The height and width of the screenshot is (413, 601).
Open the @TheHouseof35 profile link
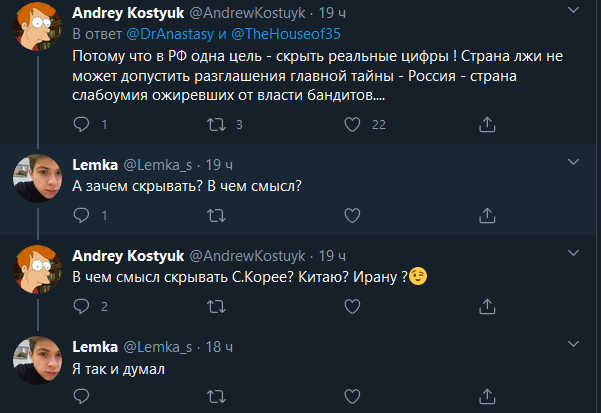274,34
